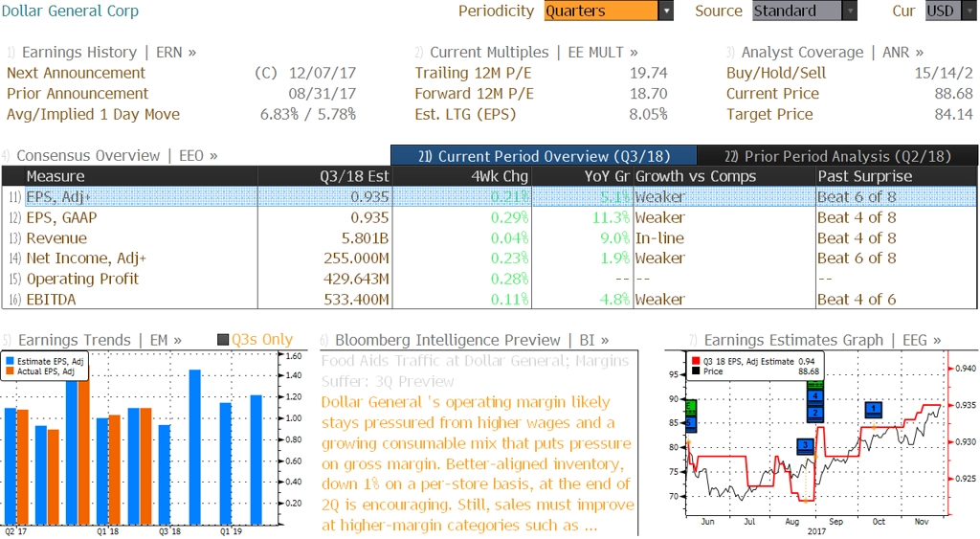980x539 pixels.
Task: Click the Standard source field
Action: click(797, 11)
